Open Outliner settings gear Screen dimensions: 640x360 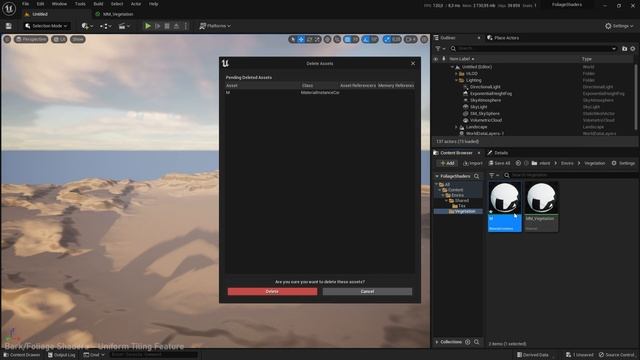click(633, 49)
